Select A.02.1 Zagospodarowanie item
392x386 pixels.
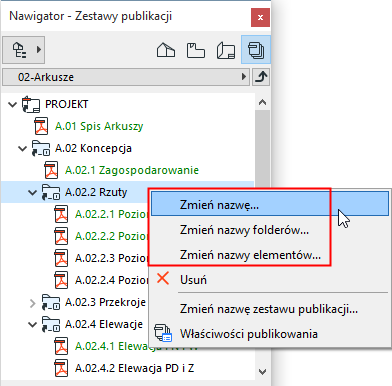click(x=132, y=170)
